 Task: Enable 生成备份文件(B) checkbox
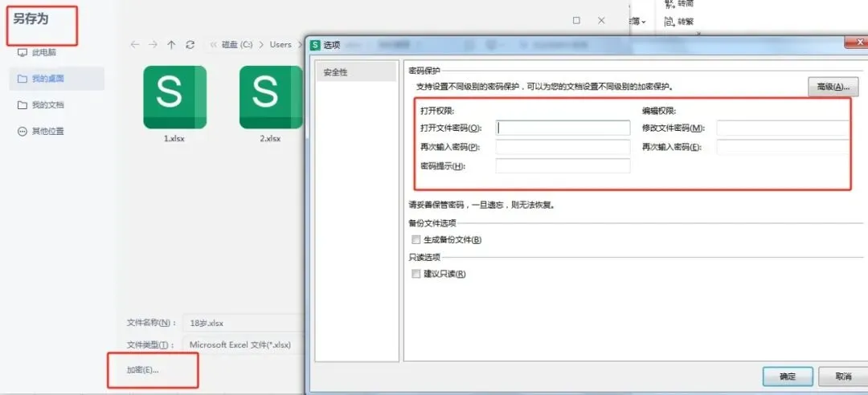pos(416,240)
